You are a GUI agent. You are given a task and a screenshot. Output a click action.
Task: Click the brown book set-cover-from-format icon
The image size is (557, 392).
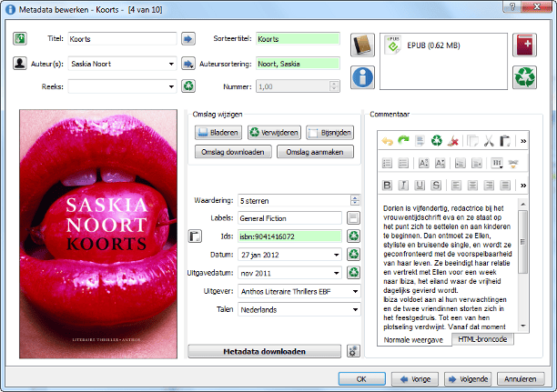tap(362, 45)
